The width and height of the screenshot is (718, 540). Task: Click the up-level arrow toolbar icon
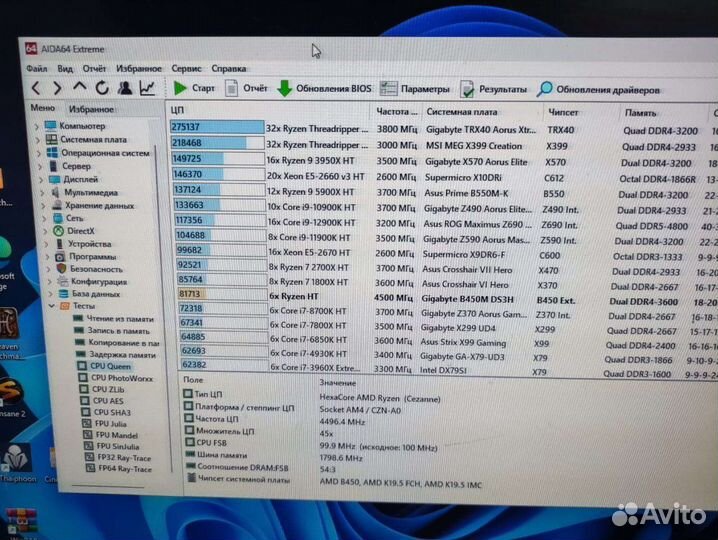coord(80,87)
